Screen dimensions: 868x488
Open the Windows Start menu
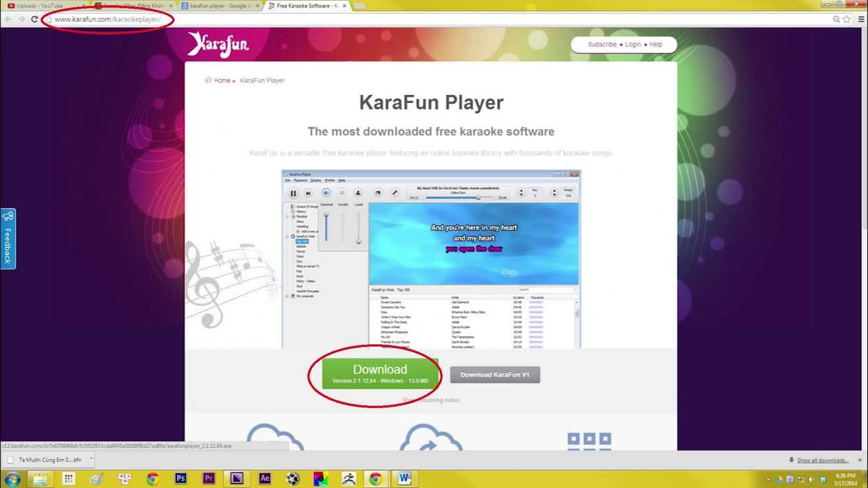click(x=12, y=479)
